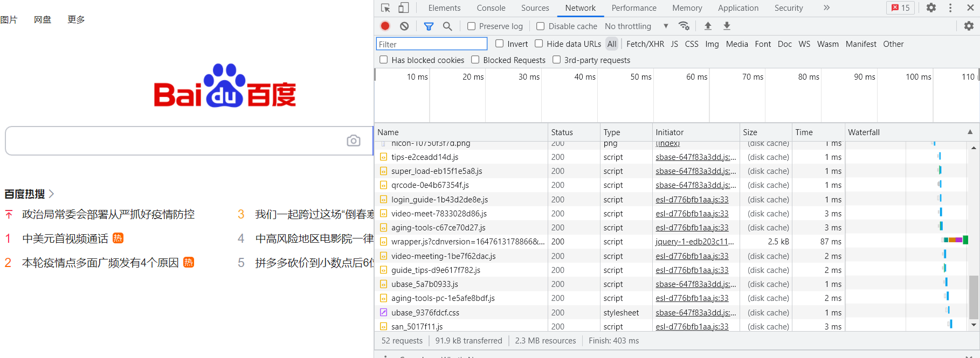Select the 50 ms timeline overview marker
Image resolution: width=980 pixels, height=358 pixels.
[641, 77]
